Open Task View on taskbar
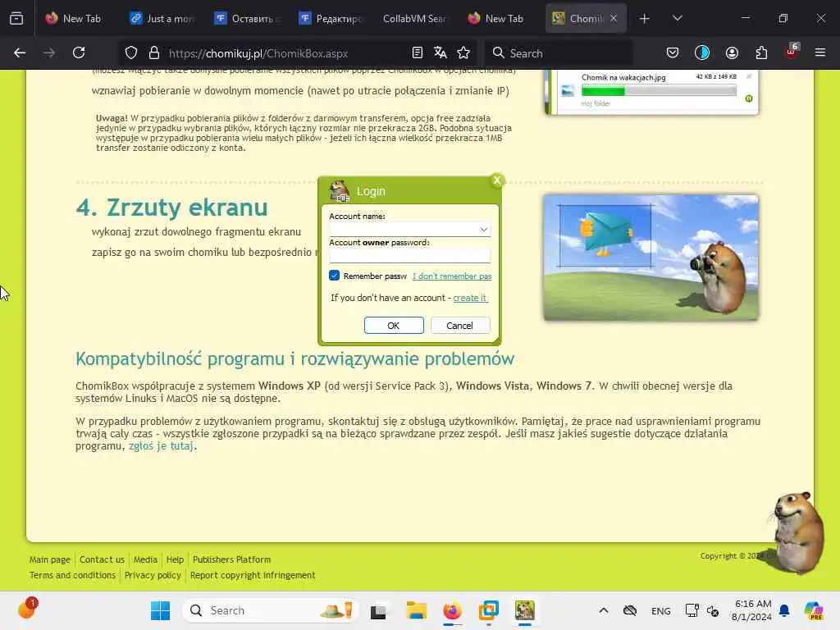This screenshot has height=630, width=840. point(378,610)
